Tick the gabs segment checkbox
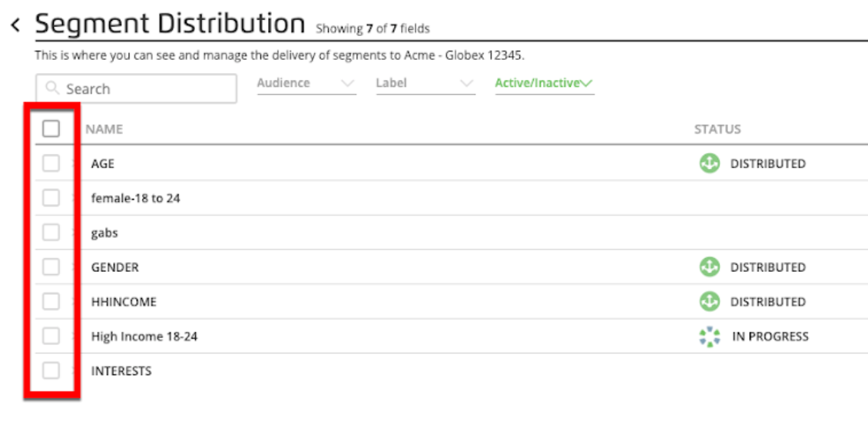Image resolution: width=868 pixels, height=427 pixels. [x=51, y=233]
